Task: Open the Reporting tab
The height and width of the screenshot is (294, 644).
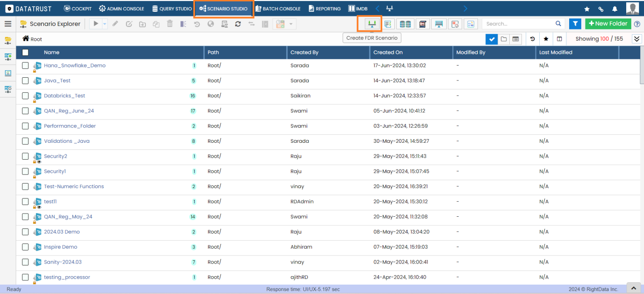Action: coord(325,8)
